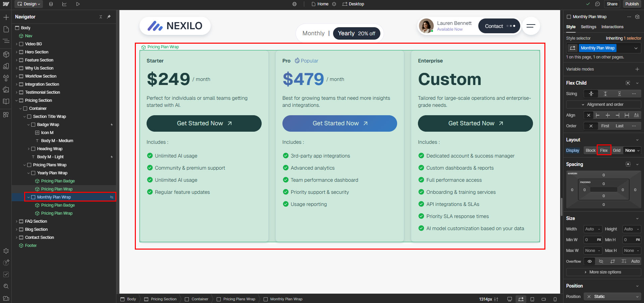Viewport: 644px width, 303px height.
Task: Collapse Alignment and order section
Action: pos(603,104)
